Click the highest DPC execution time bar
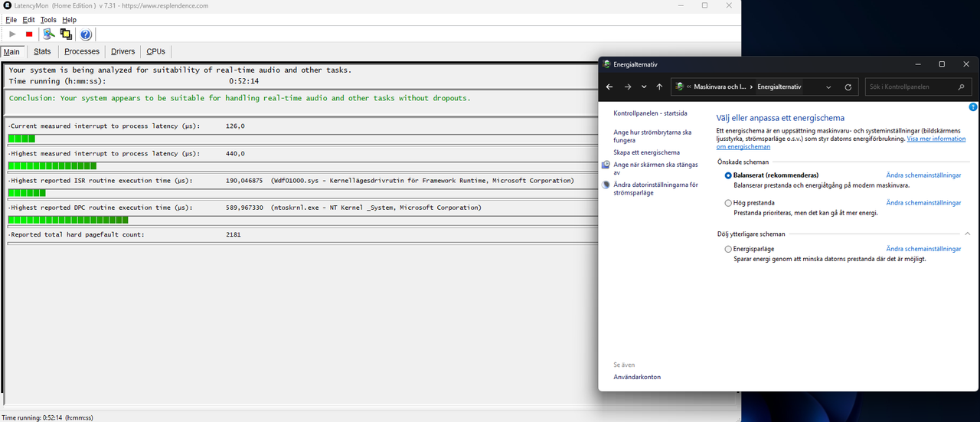The height and width of the screenshot is (422, 980). (x=67, y=220)
